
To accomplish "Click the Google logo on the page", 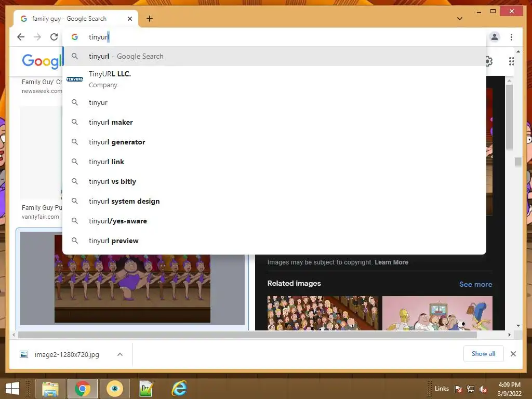I will (43, 61).
